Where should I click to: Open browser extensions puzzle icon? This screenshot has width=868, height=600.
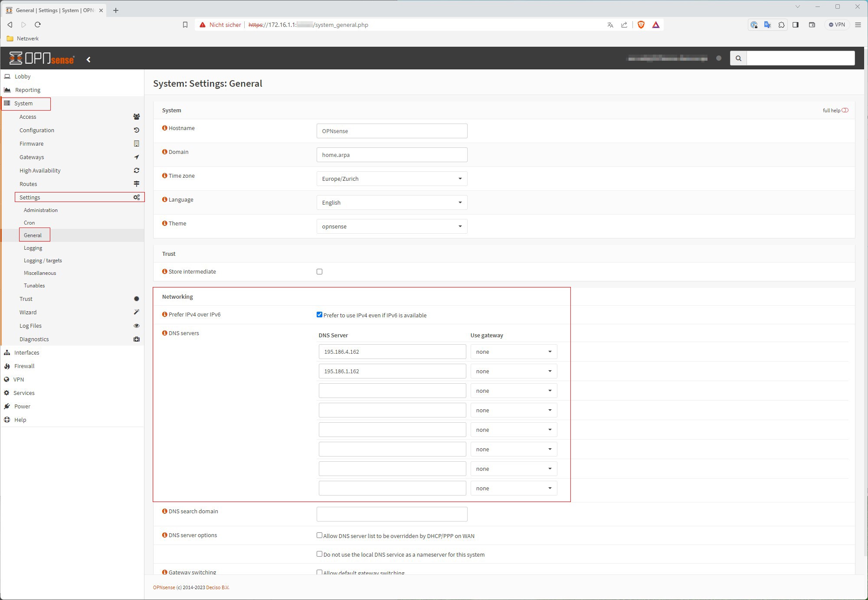pyautogui.click(x=781, y=25)
